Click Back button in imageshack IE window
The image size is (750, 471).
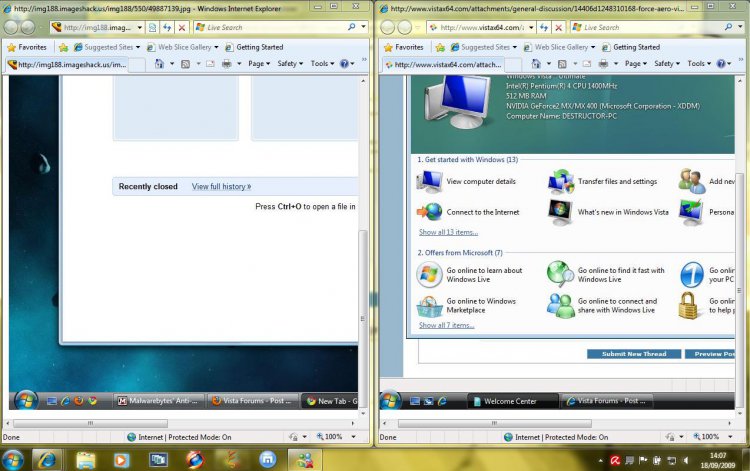pos(11,27)
